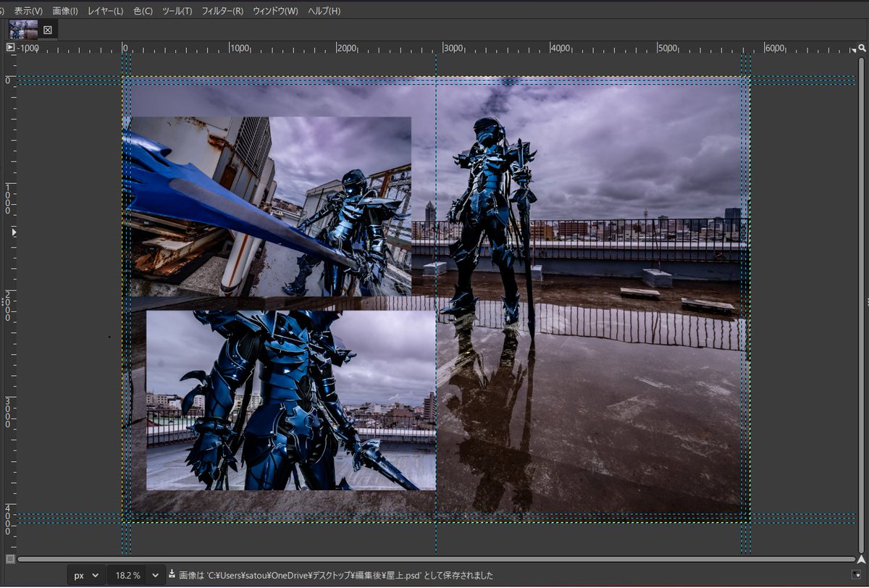Open the image menu button at ruler corner

pos(10,47)
